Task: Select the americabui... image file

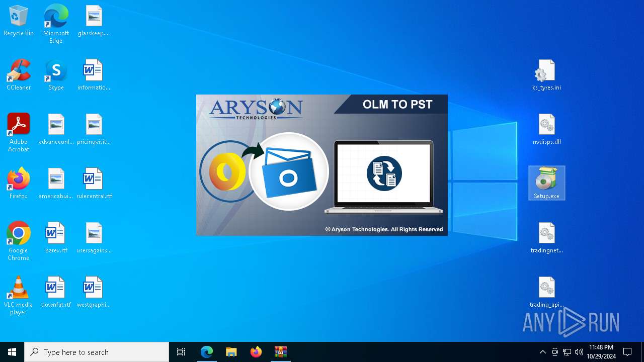Action: click(56, 184)
